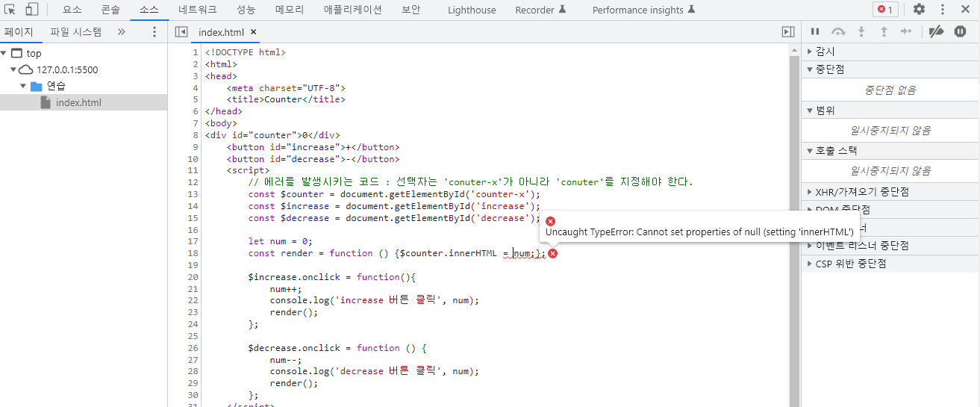The height and width of the screenshot is (407, 980).
Task: Open the 보안 tab
Action: click(x=411, y=10)
